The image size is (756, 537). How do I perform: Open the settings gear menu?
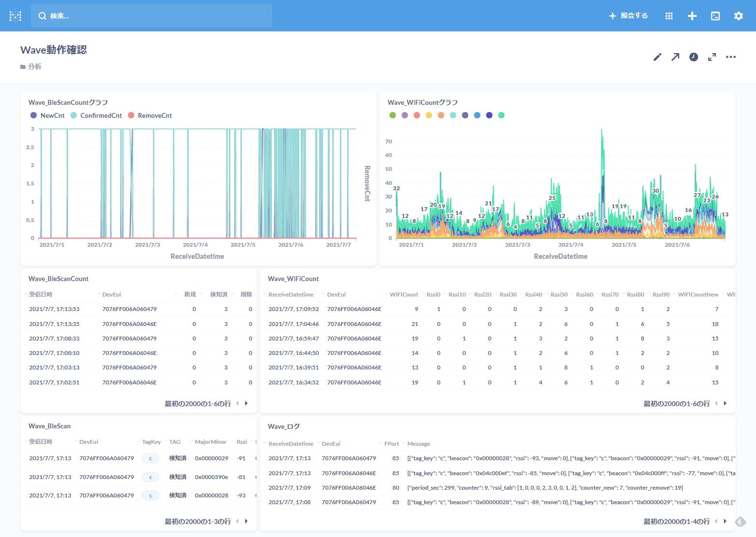click(x=738, y=16)
